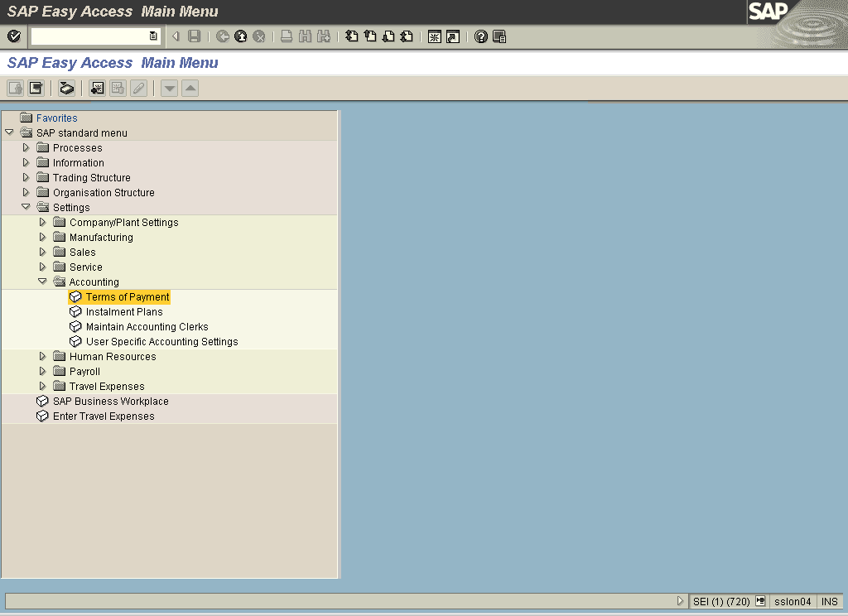The image size is (848, 616).
Task: Click the Human Resources label
Action: tap(113, 356)
